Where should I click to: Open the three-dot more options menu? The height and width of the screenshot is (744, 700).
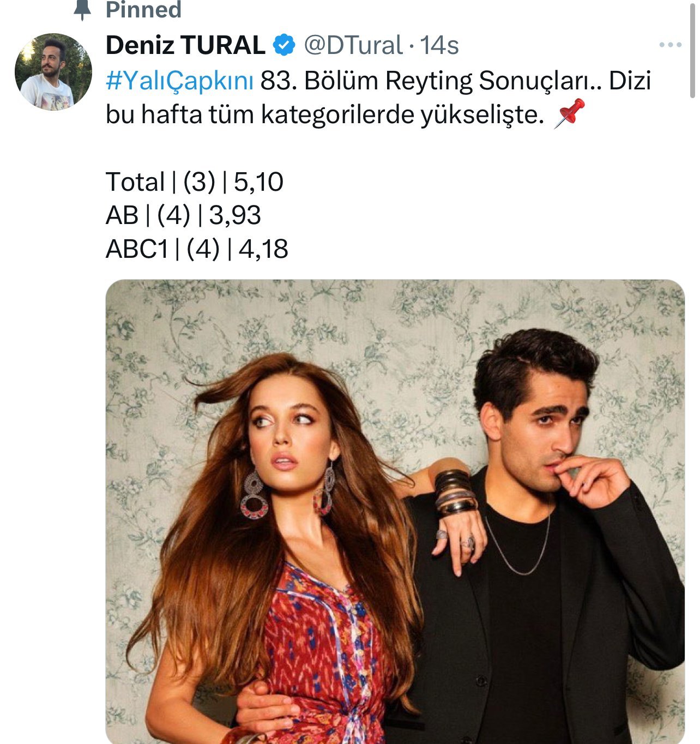coord(670,45)
